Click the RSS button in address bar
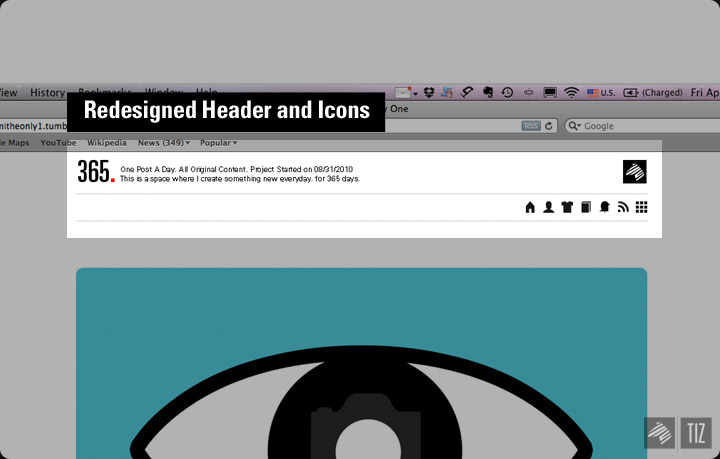Screen dimensions: 720x459 pyautogui.click(x=531, y=126)
